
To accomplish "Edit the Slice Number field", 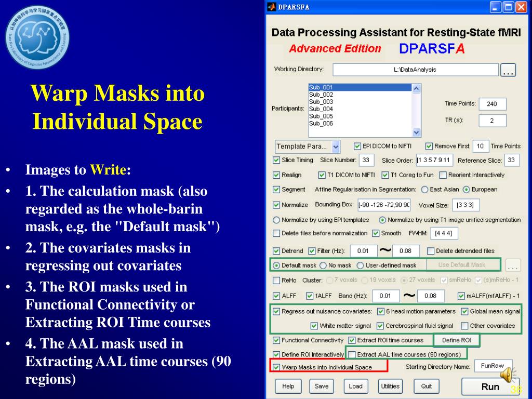I will pos(366,160).
